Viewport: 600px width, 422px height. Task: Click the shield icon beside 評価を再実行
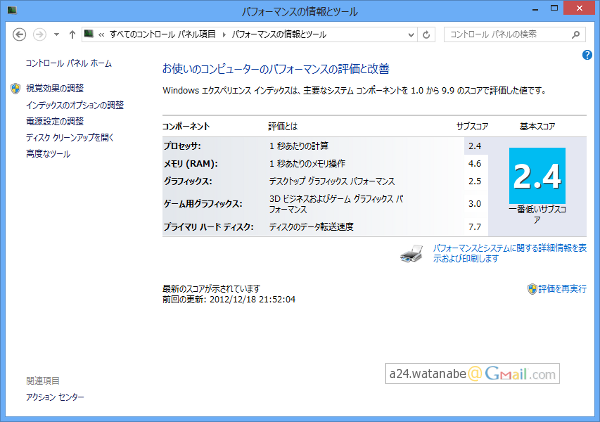(532, 289)
